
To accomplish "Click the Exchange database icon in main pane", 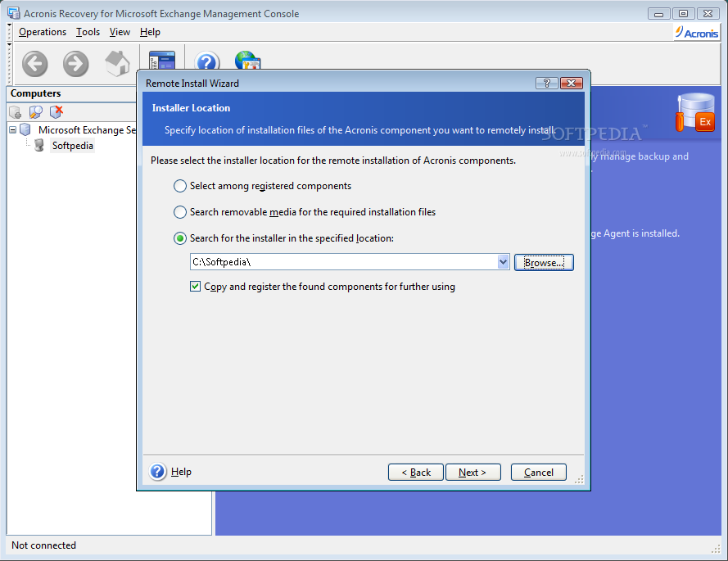I will 695,113.
